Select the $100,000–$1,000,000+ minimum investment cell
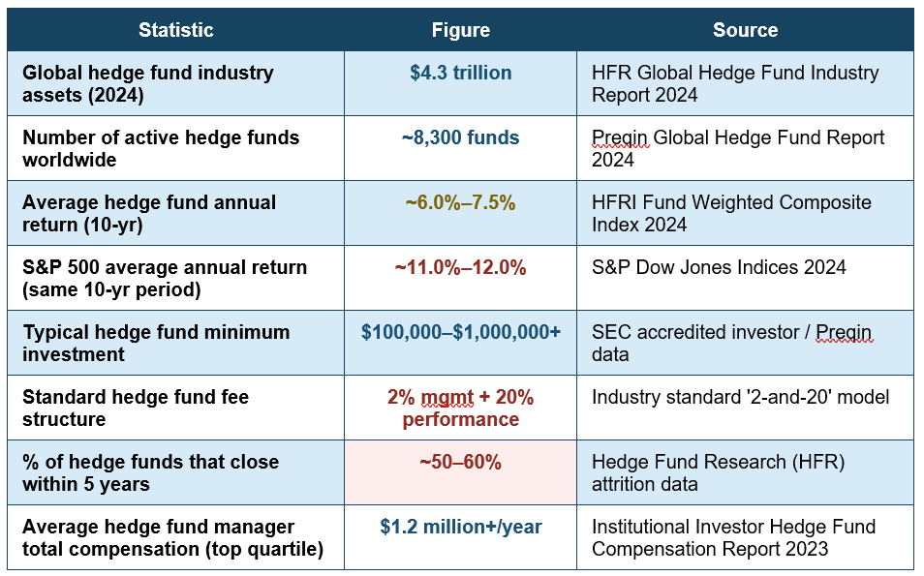The image size is (924, 576). [460, 343]
